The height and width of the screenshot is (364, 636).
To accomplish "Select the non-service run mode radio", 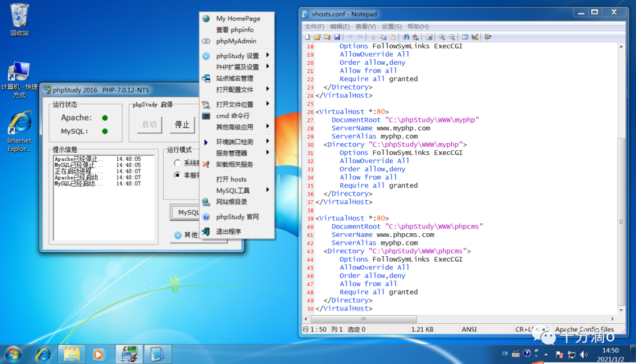I will point(177,175).
